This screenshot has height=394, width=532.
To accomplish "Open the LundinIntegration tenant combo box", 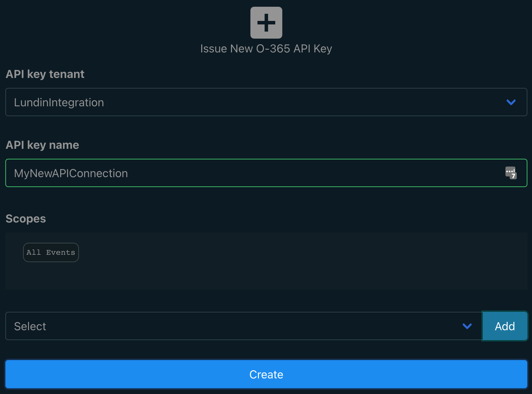I will coord(266,102).
